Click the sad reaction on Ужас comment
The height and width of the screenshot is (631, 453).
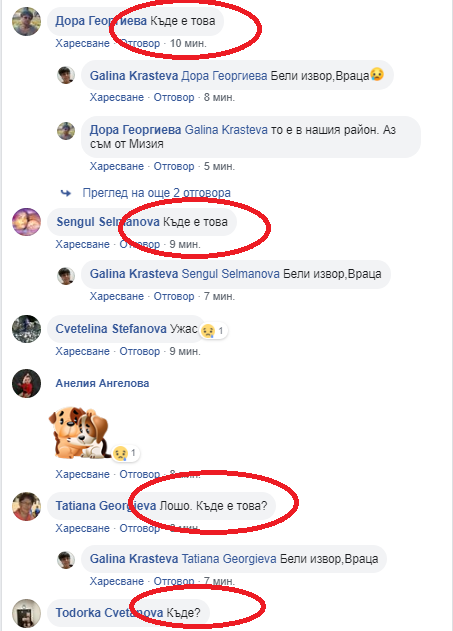tap(208, 331)
